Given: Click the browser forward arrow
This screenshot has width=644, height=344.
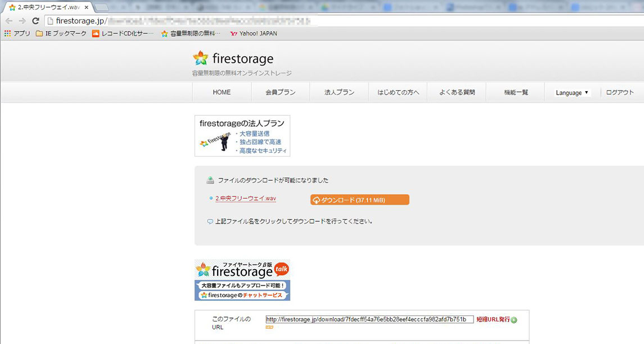Looking at the screenshot, I should tap(22, 21).
